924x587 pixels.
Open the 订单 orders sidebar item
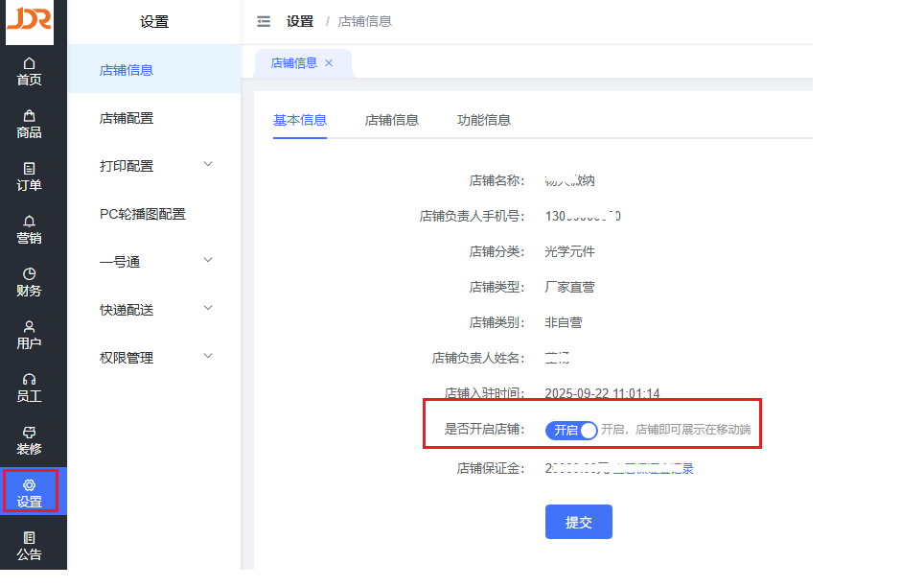[29, 177]
